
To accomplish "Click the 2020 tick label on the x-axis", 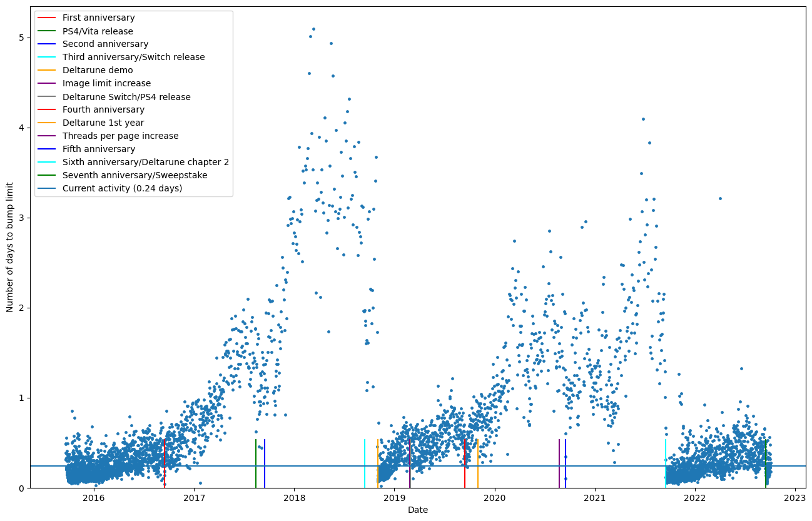I will click(494, 498).
